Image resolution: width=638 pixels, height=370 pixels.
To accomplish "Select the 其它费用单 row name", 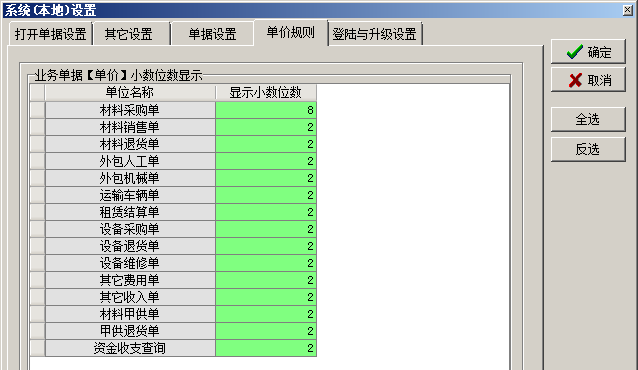I will tap(130, 280).
